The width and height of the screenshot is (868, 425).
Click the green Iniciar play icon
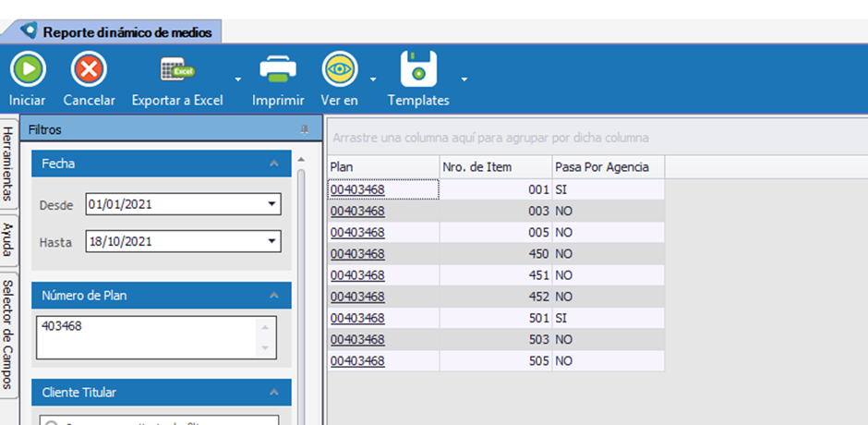click(x=28, y=69)
